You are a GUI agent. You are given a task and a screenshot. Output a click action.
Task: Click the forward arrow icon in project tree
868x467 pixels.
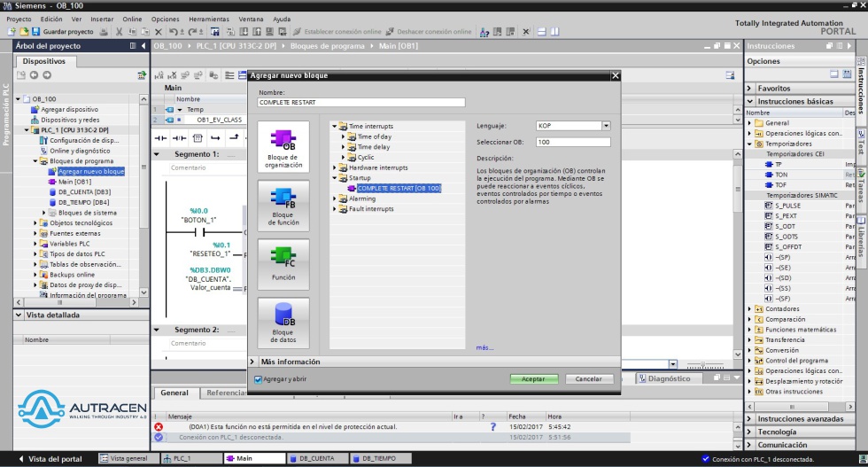(x=47, y=74)
